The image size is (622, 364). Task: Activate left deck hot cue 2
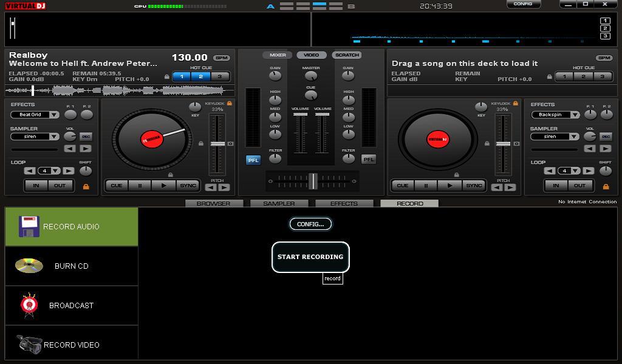point(200,76)
